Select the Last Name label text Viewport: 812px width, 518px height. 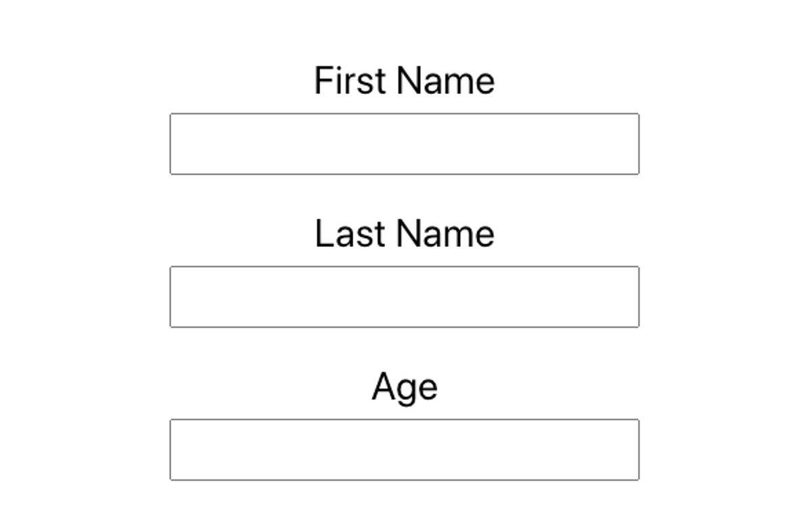pos(405,233)
